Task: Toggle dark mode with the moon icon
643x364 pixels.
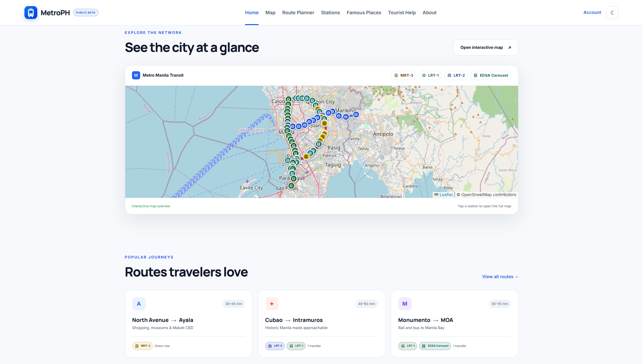Action: tap(612, 13)
